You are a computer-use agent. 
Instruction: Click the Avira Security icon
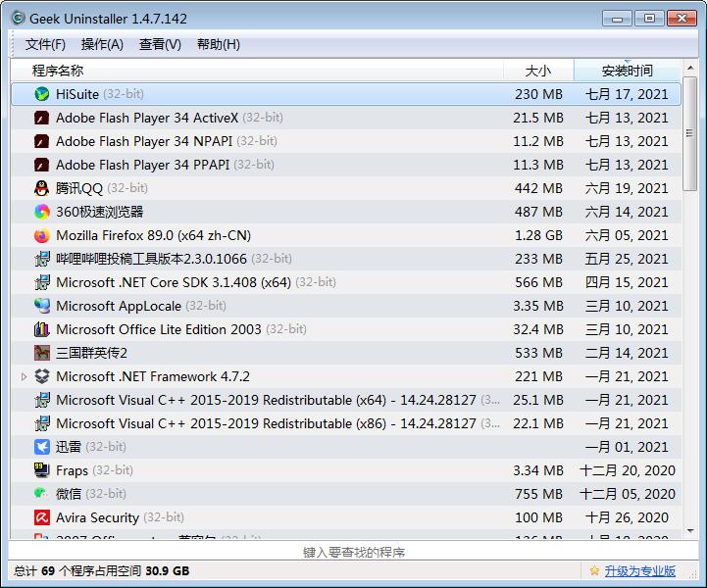pyautogui.click(x=42, y=517)
